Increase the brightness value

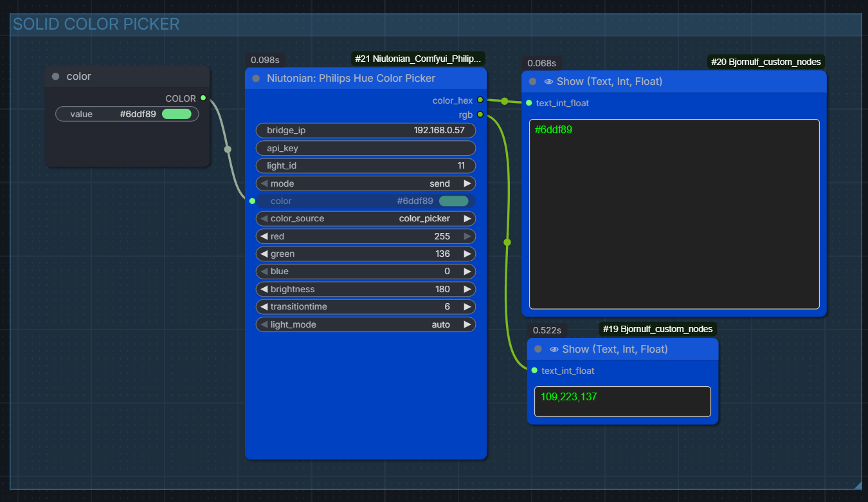tap(467, 289)
